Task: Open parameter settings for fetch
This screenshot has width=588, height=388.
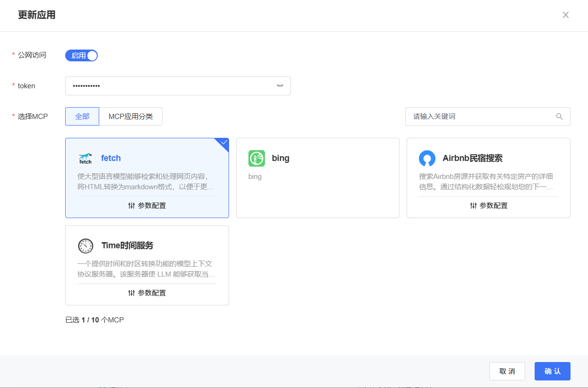Action: click(147, 206)
